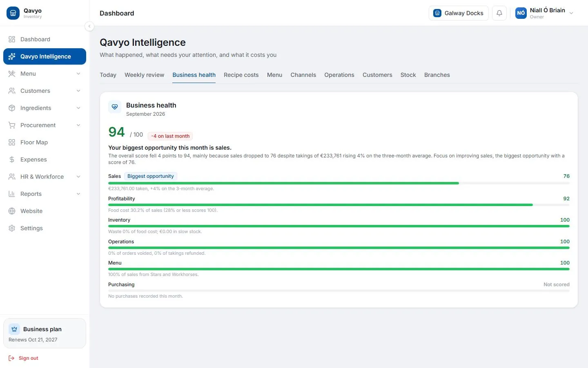Click the Profitability score progress bar
This screenshot has width=588, height=368.
[x=339, y=205]
